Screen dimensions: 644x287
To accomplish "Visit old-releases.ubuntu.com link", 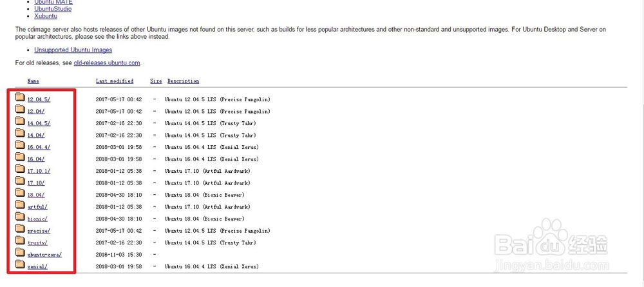I will (x=107, y=63).
